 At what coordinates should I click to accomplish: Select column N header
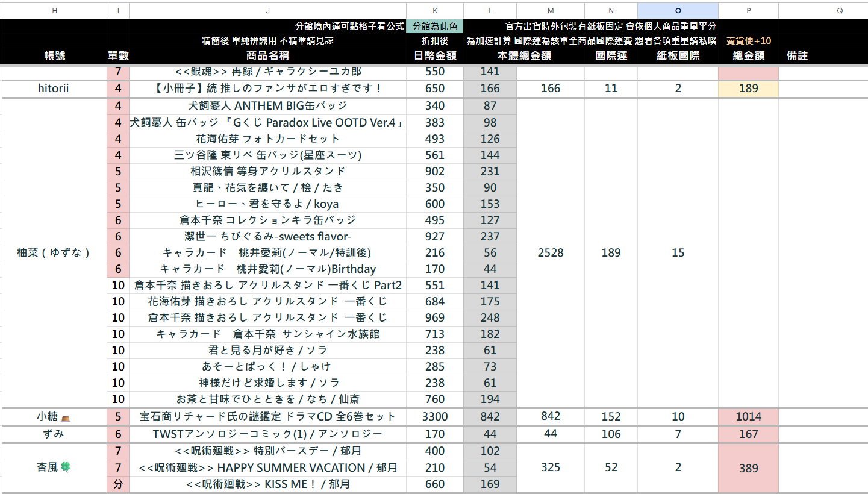611,11
